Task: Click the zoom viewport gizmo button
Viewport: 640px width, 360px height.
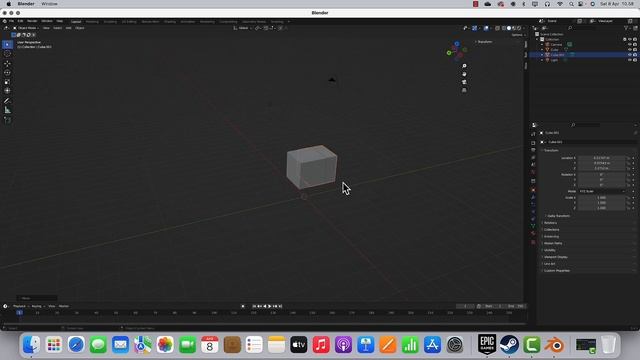Action: point(464,66)
